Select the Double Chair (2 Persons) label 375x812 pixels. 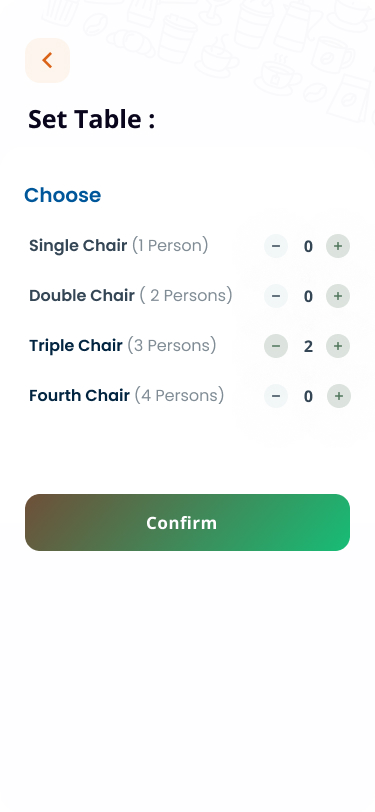pos(131,296)
